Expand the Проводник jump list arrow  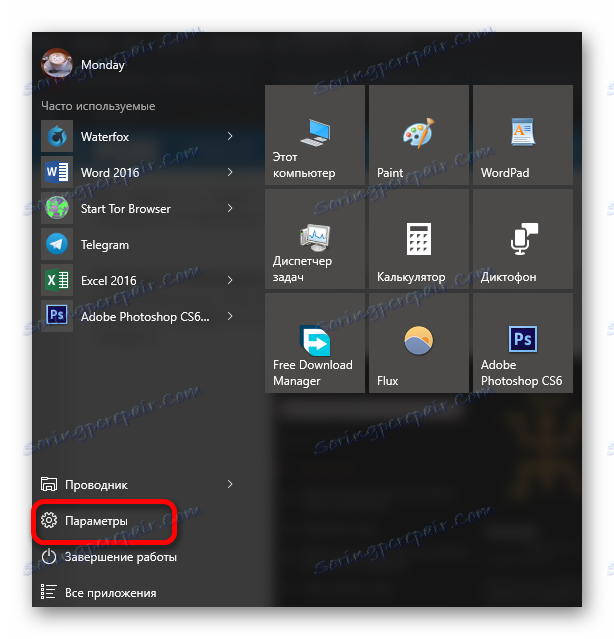tap(230, 484)
